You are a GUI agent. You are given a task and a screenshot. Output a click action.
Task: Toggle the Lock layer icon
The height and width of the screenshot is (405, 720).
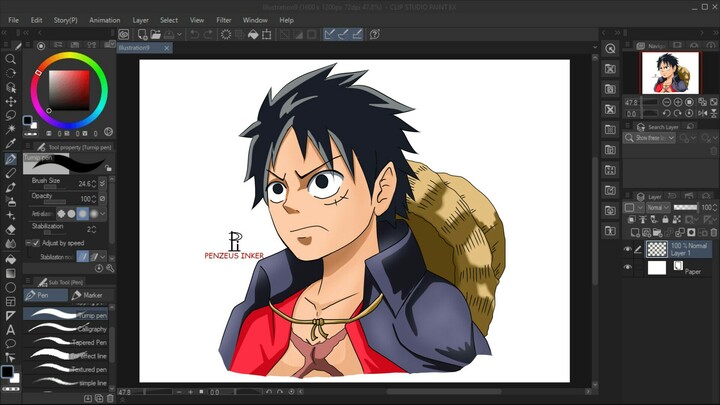pyautogui.click(x=665, y=220)
